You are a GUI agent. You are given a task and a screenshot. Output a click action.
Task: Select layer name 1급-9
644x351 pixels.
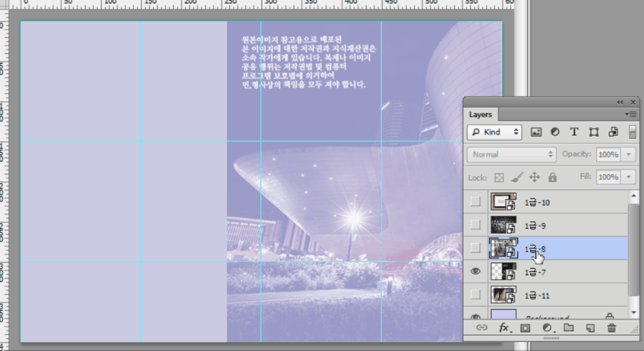[x=535, y=226]
